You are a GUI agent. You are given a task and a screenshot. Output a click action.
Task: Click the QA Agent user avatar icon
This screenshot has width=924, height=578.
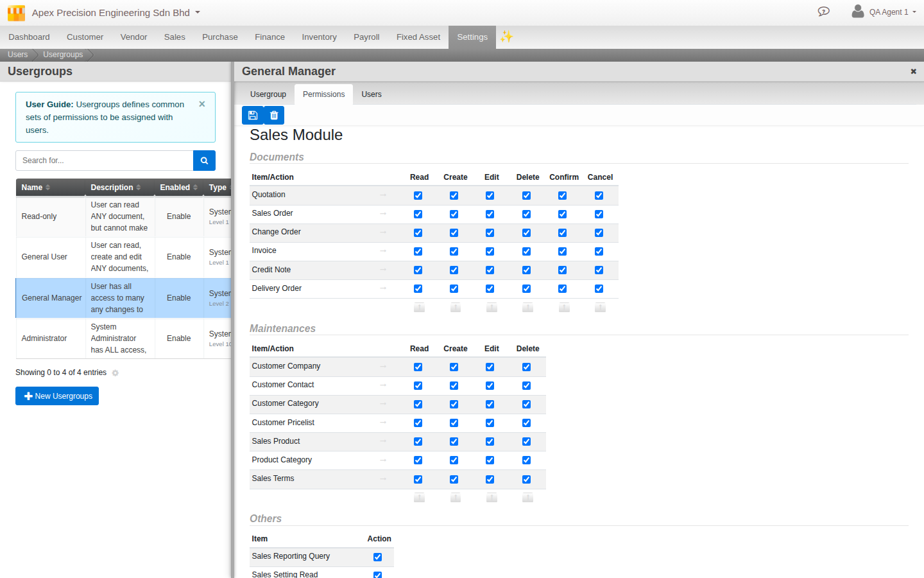click(x=857, y=11)
